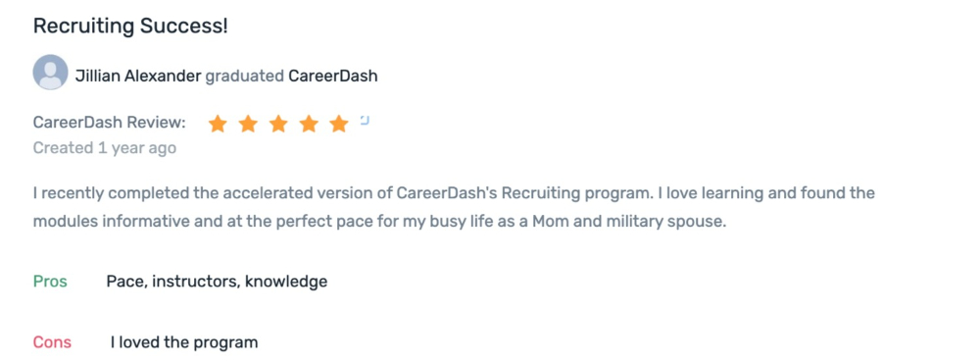Select the fourth orange rating star
Image resolution: width=980 pixels, height=364 pixels.
(x=309, y=124)
